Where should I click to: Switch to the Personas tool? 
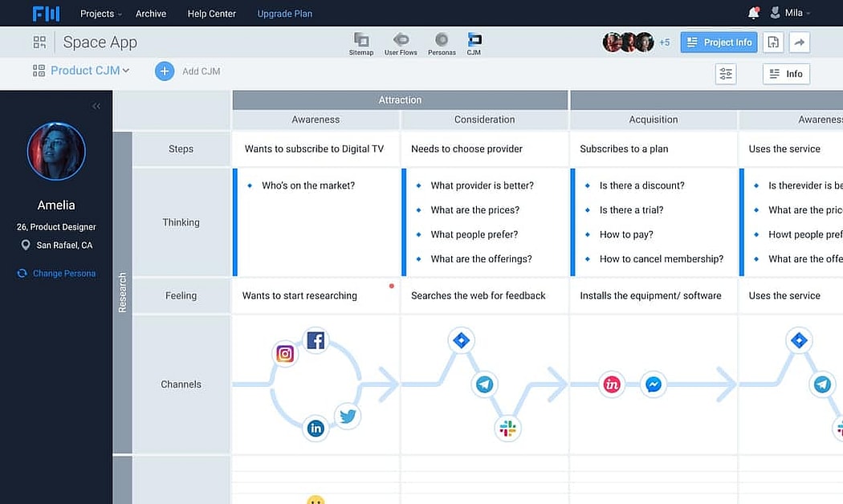click(442, 43)
